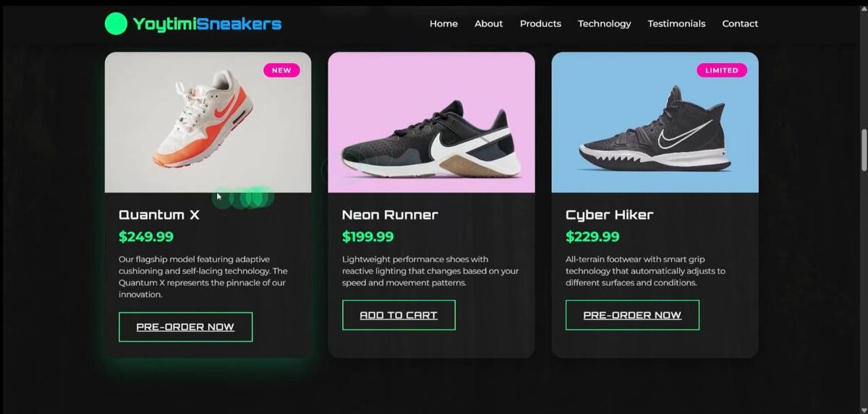The height and width of the screenshot is (414, 868).
Task: Click the NEW badge on Quantum X
Action: pos(281,70)
